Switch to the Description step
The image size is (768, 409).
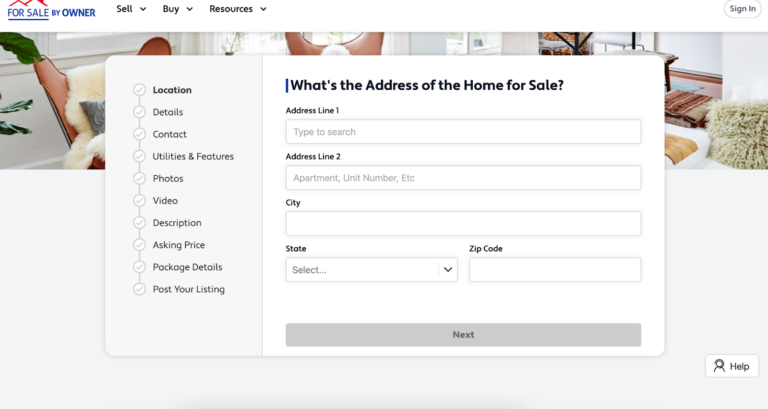(x=177, y=223)
